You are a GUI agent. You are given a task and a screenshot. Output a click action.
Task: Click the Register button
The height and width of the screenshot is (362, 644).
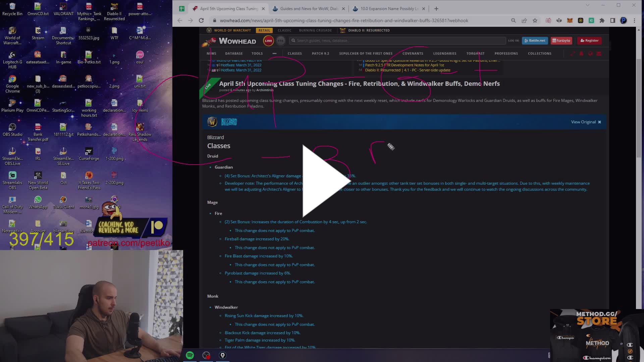[589, 41]
